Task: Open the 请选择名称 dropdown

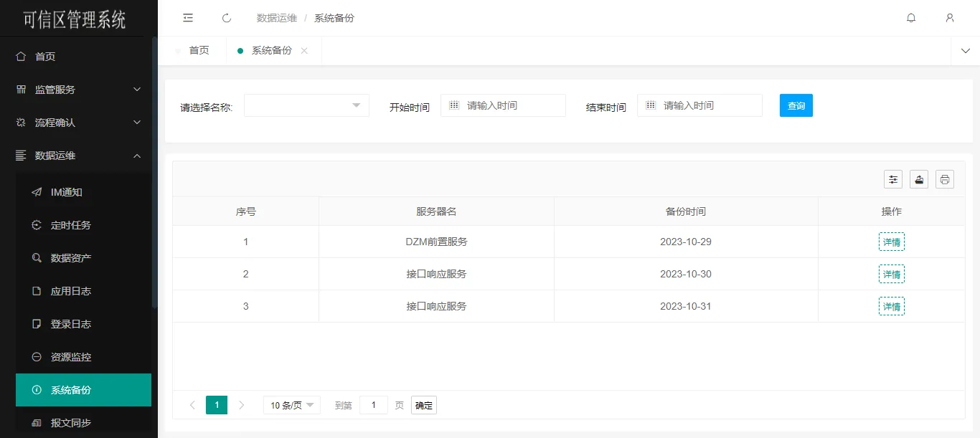Action: click(306, 105)
